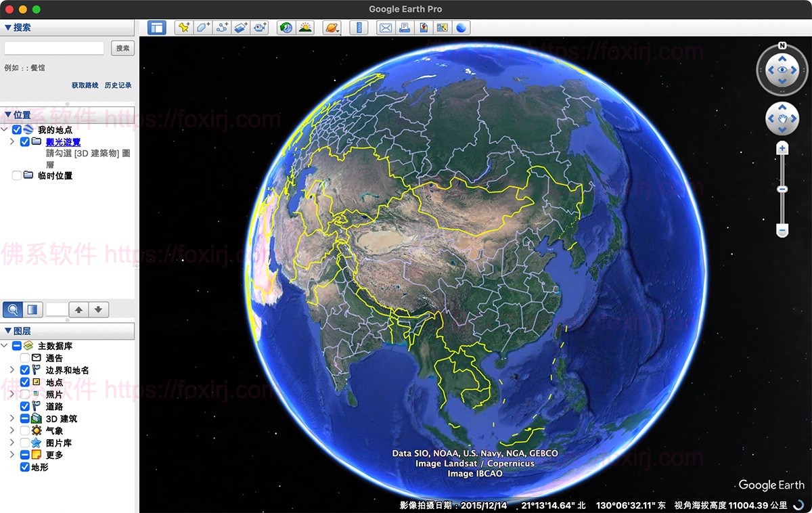This screenshot has height=513, width=812.
Task: Collapse the 主数据库 layer group
Action: (x=5, y=345)
